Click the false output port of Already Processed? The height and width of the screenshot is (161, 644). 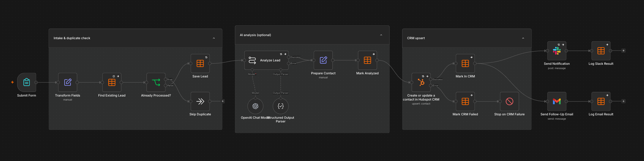pyautogui.click(x=166, y=86)
